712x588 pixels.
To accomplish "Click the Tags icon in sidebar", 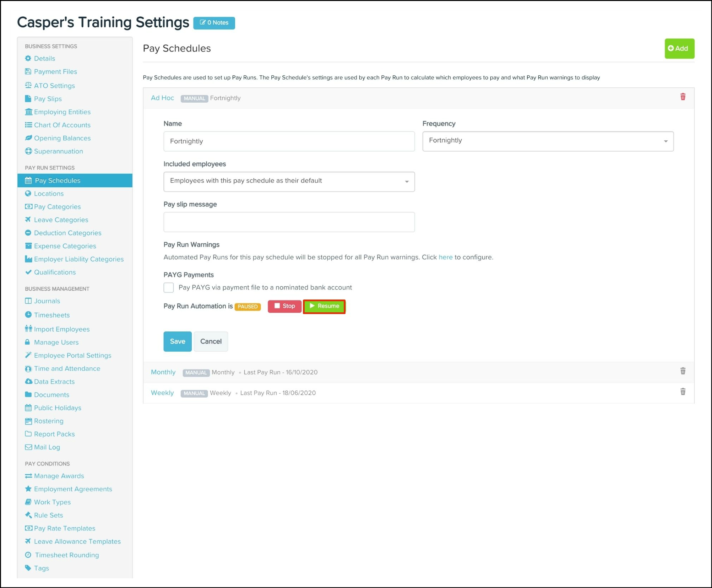I will click(28, 568).
